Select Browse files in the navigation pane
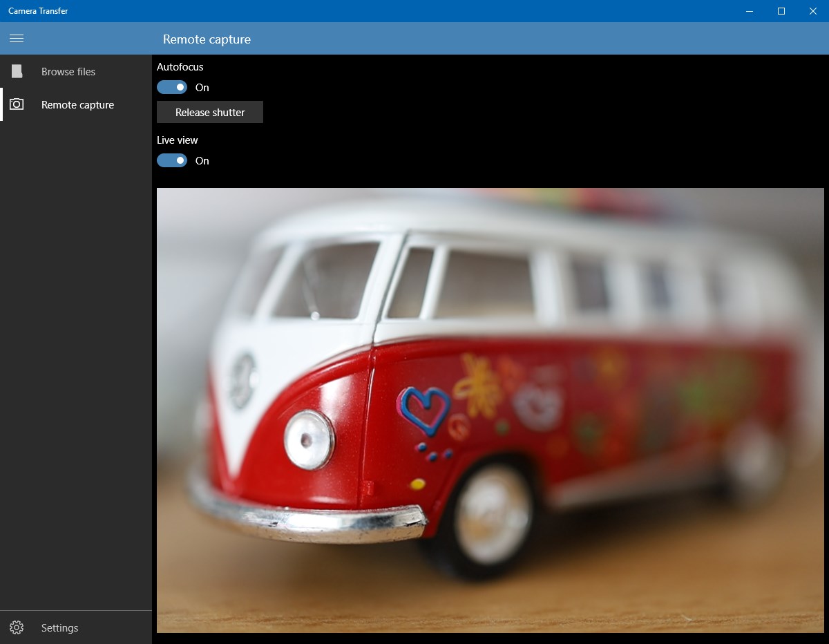The image size is (829, 644). (68, 71)
